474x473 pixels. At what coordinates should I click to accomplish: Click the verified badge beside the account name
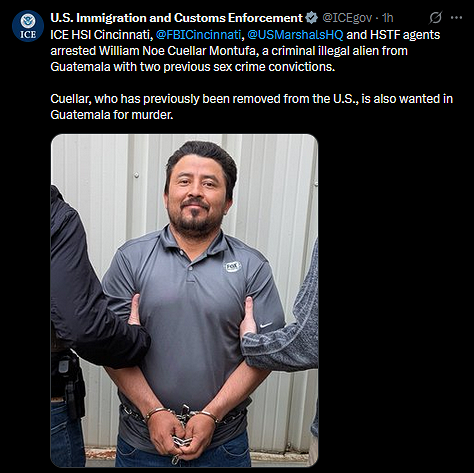click(311, 18)
